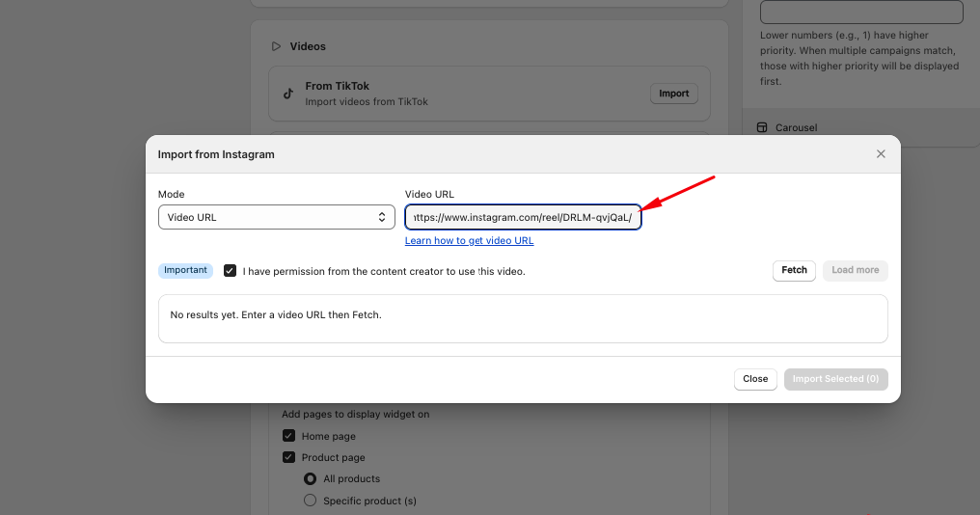The width and height of the screenshot is (980, 515).
Task: Click the Carousel label text
Action: pos(797,127)
